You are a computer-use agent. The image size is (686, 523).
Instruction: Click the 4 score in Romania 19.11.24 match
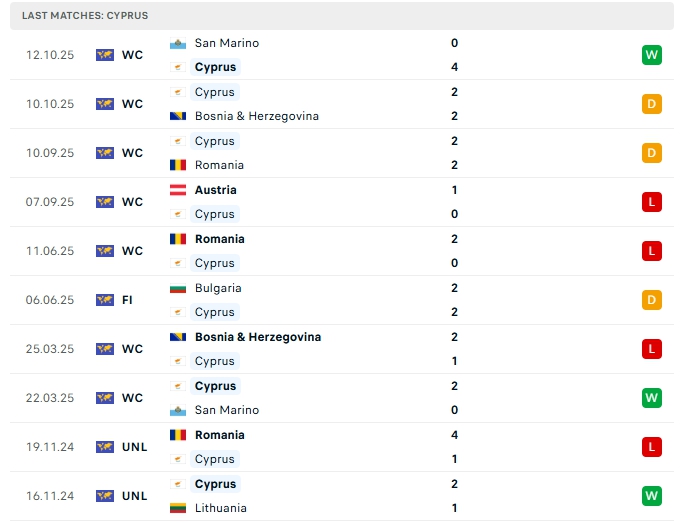[455, 435]
